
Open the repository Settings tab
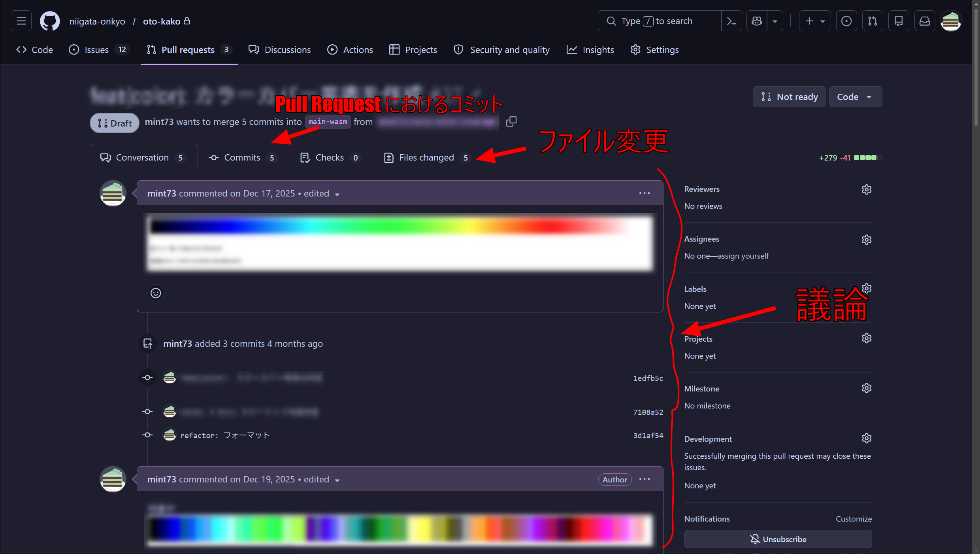point(655,50)
